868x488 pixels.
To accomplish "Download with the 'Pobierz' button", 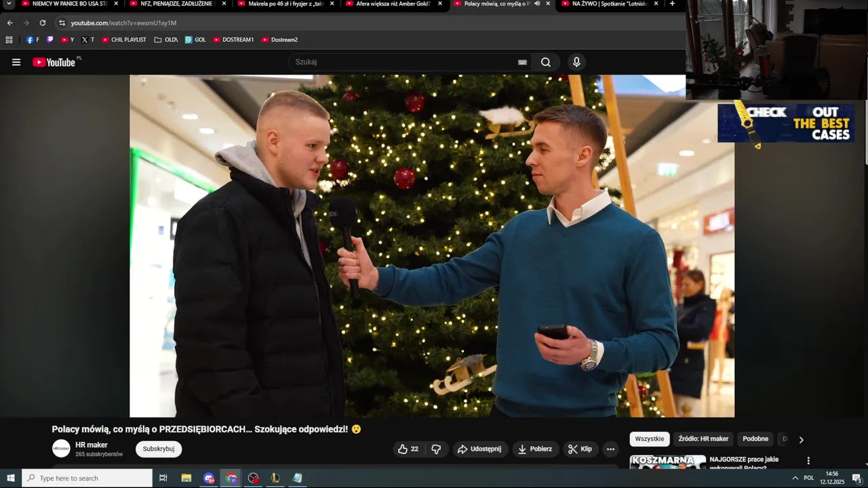I will (x=535, y=449).
